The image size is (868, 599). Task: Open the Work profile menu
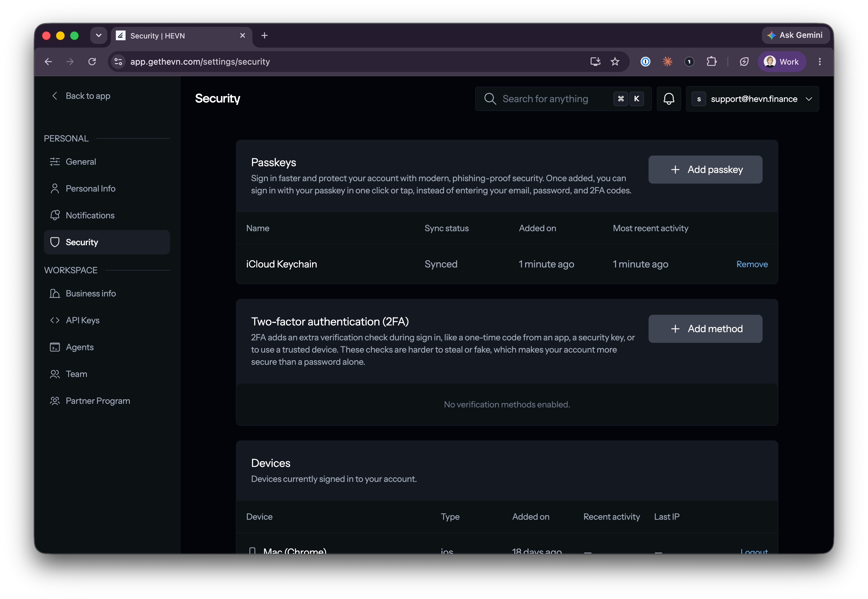(x=782, y=62)
